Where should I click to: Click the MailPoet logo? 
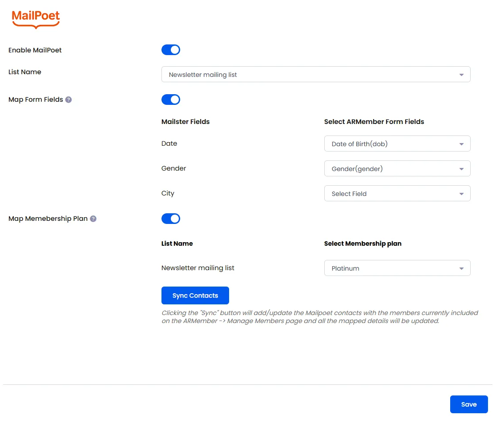point(36,19)
